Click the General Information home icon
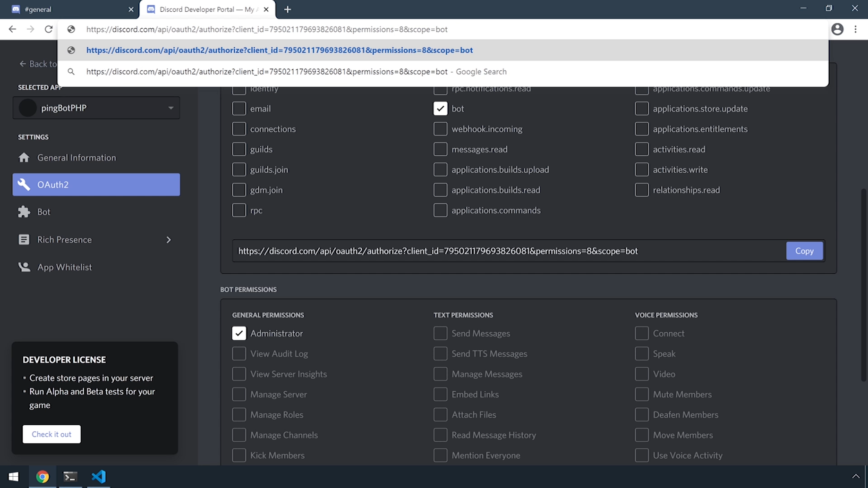The height and width of the screenshot is (488, 868). click(24, 158)
